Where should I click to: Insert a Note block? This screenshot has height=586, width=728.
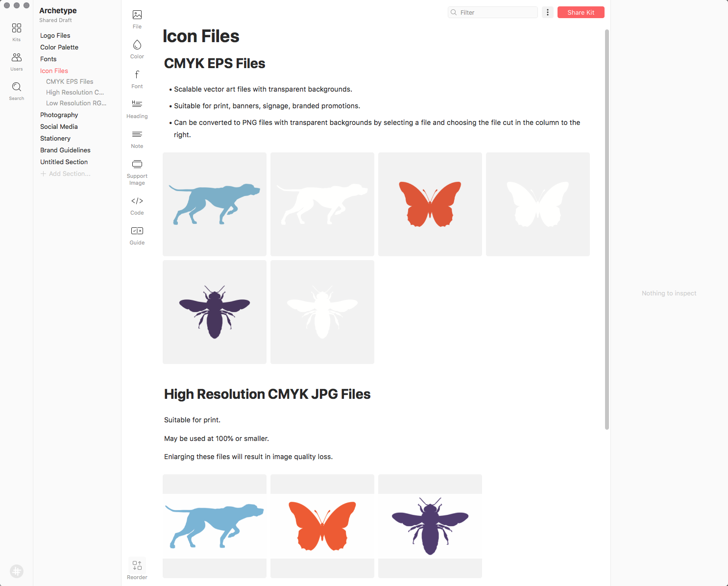pos(137,139)
